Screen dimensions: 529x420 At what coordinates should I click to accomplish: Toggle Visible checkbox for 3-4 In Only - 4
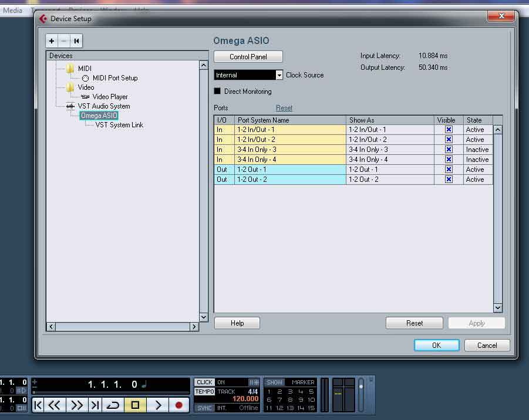click(449, 160)
